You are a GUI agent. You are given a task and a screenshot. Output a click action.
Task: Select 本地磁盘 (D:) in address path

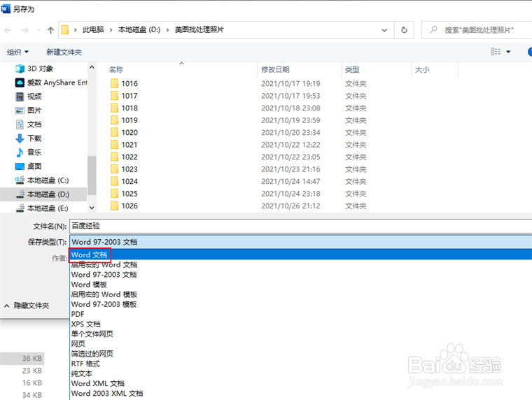pyautogui.click(x=139, y=30)
